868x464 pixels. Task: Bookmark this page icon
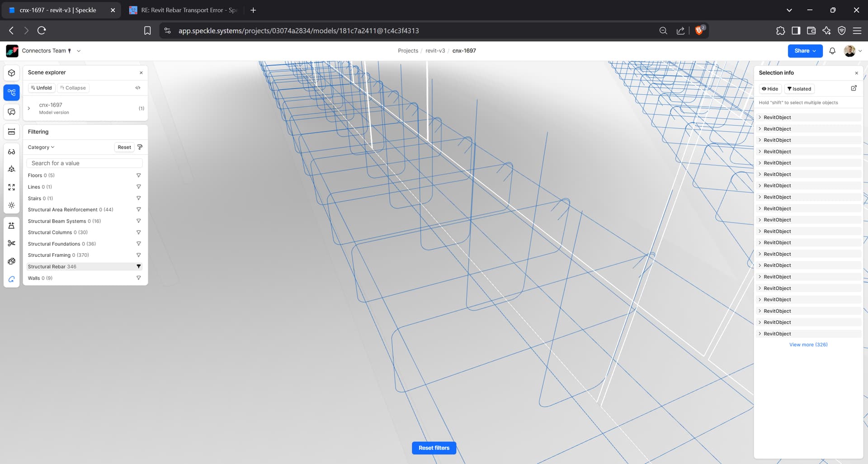[147, 30]
